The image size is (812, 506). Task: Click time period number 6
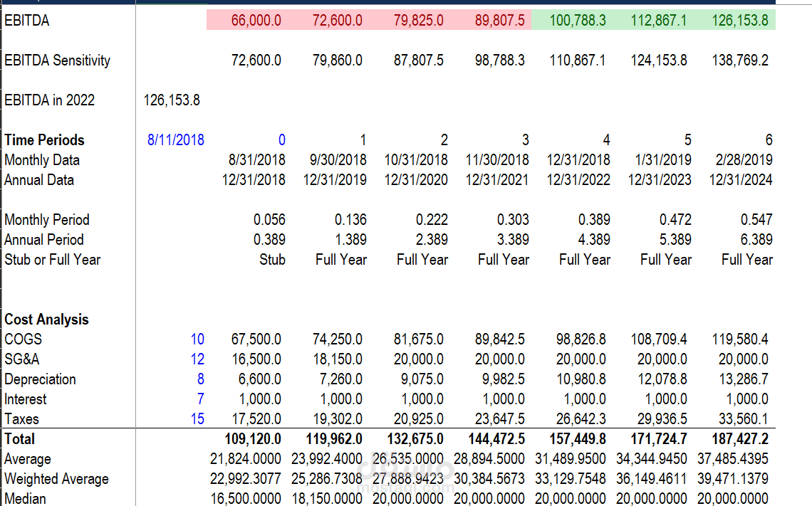[769, 139]
